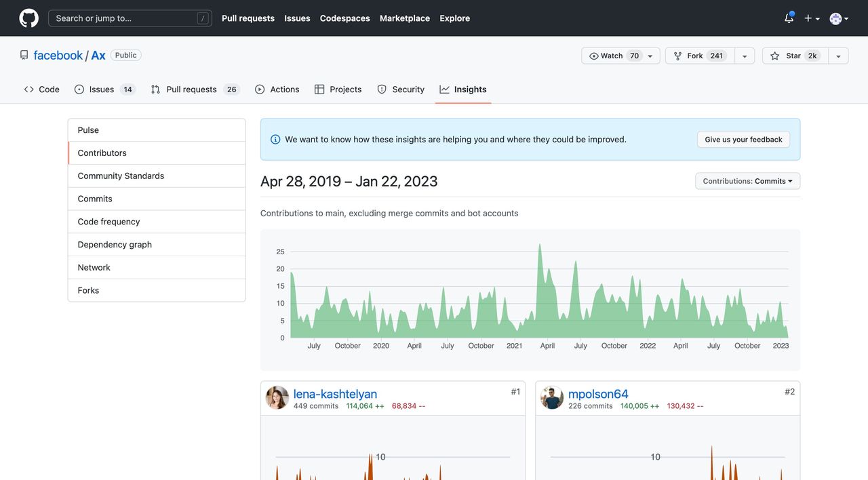
Task: Open the Security tab with shield icon
Action: 401,89
